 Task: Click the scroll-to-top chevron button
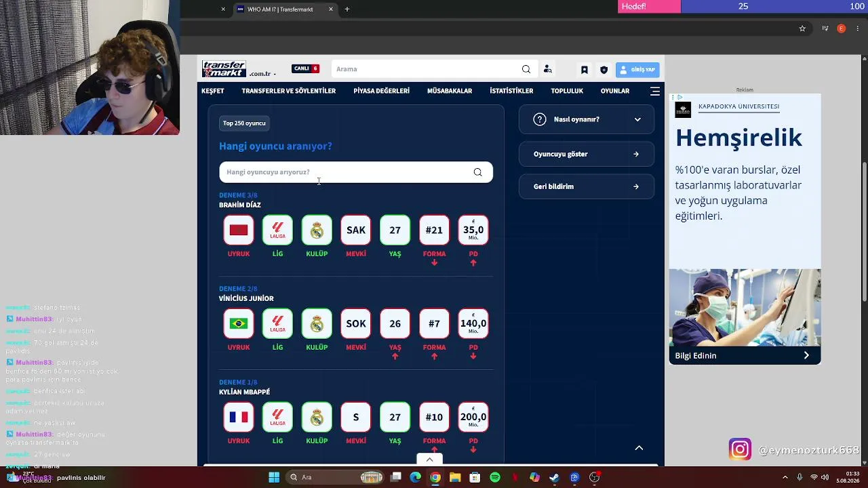click(x=639, y=448)
